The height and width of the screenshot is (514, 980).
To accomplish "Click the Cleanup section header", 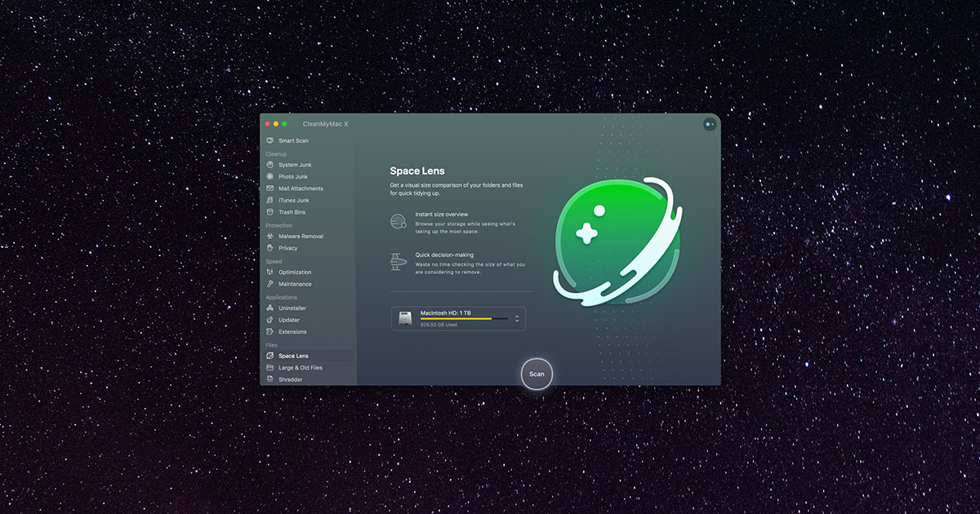I will pyautogui.click(x=276, y=153).
